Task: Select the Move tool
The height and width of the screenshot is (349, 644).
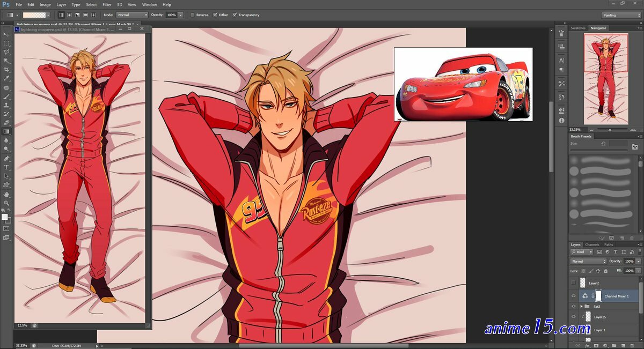Action: point(6,34)
